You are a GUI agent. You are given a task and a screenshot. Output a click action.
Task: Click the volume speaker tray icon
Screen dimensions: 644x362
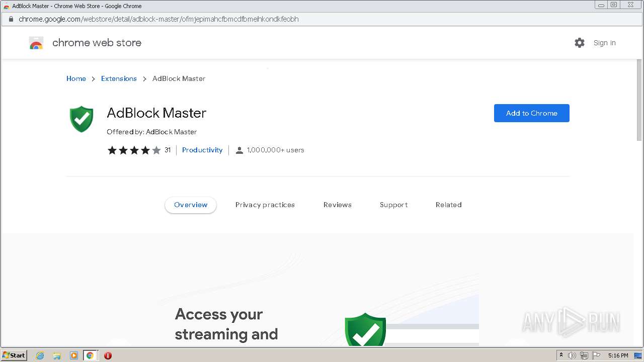click(572, 355)
